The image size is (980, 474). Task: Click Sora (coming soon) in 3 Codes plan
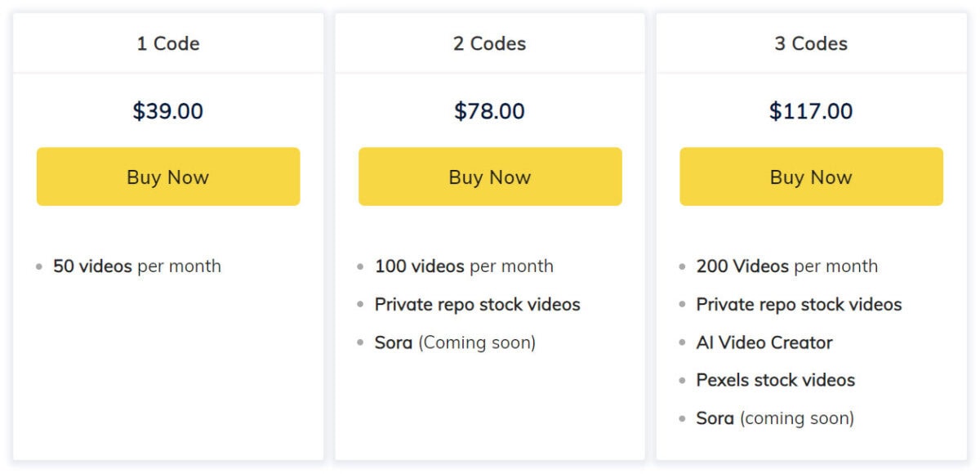coord(774,418)
